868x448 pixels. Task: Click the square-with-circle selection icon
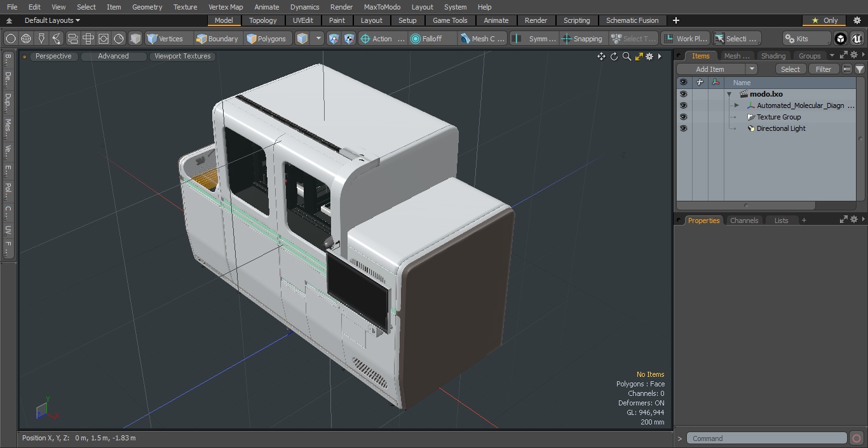(x=104, y=39)
